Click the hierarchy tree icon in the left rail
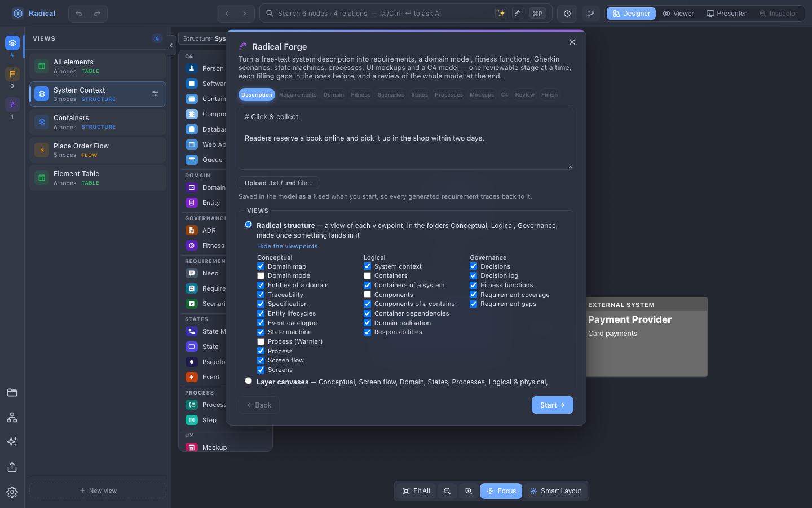Screen dimensions: 812x508 point(12,418)
